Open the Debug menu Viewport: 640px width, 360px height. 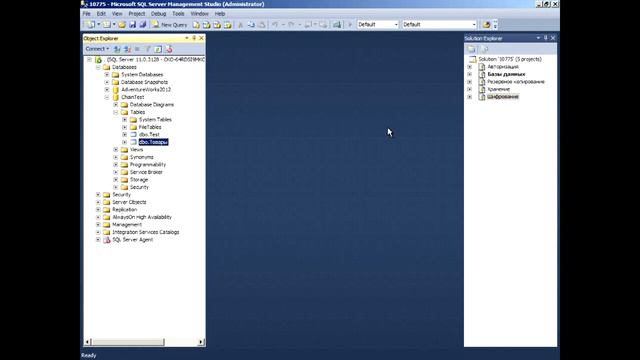point(158,14)
